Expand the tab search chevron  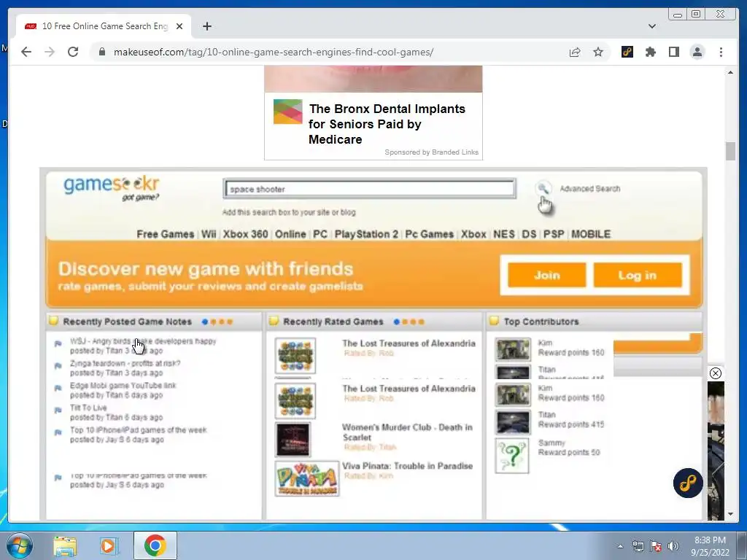tap(652, 26)
